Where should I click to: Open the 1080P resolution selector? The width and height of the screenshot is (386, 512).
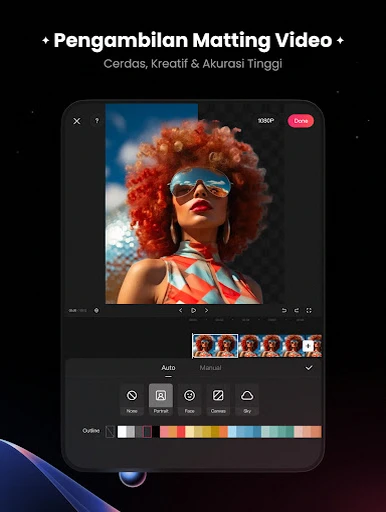pos(266,121)
